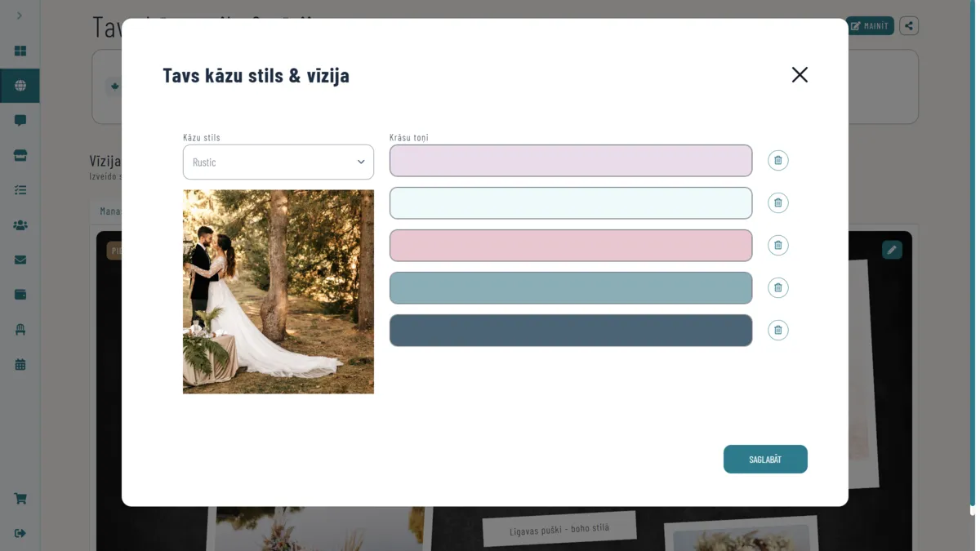Image resolution: width=980 pixels, height=551 pixels.
Task: Open the chat messages sidebar icon
Action: tap(20, 121)
